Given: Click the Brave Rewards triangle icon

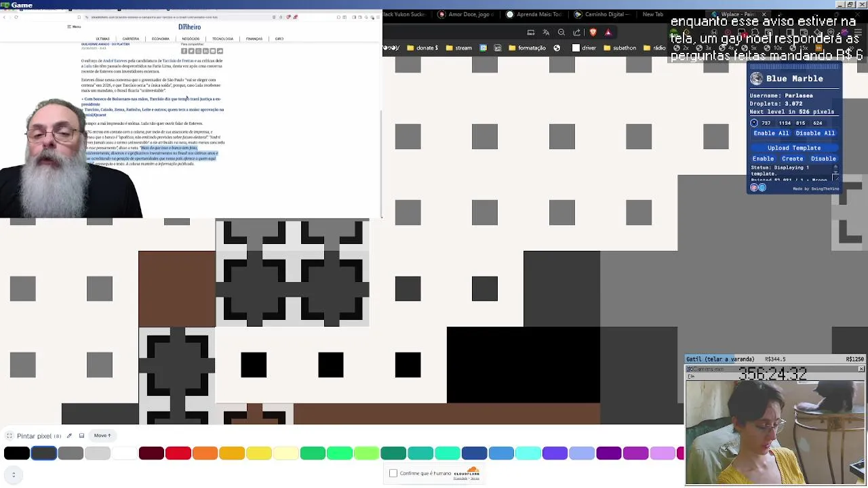Looking at the screenshot, I should pos(608,32).
